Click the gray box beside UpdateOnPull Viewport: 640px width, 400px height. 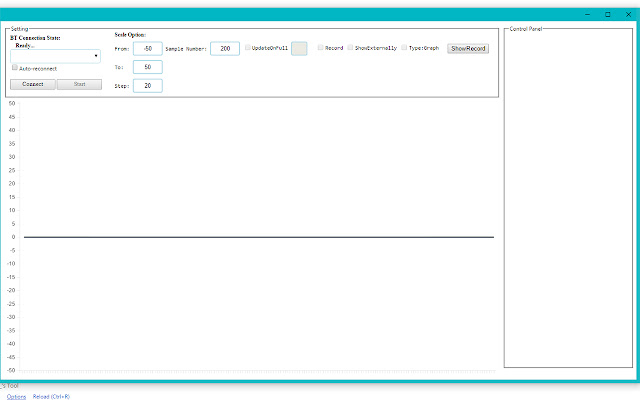[299, 49]
